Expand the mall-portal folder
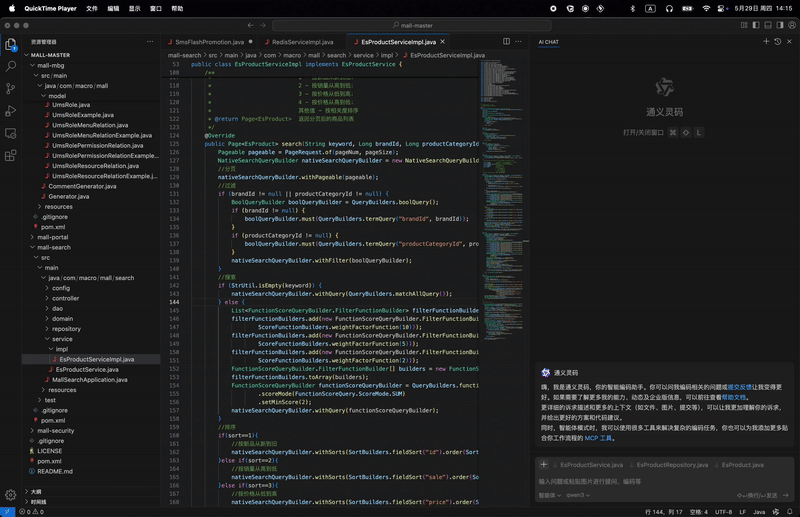 [x=52, y=237]
